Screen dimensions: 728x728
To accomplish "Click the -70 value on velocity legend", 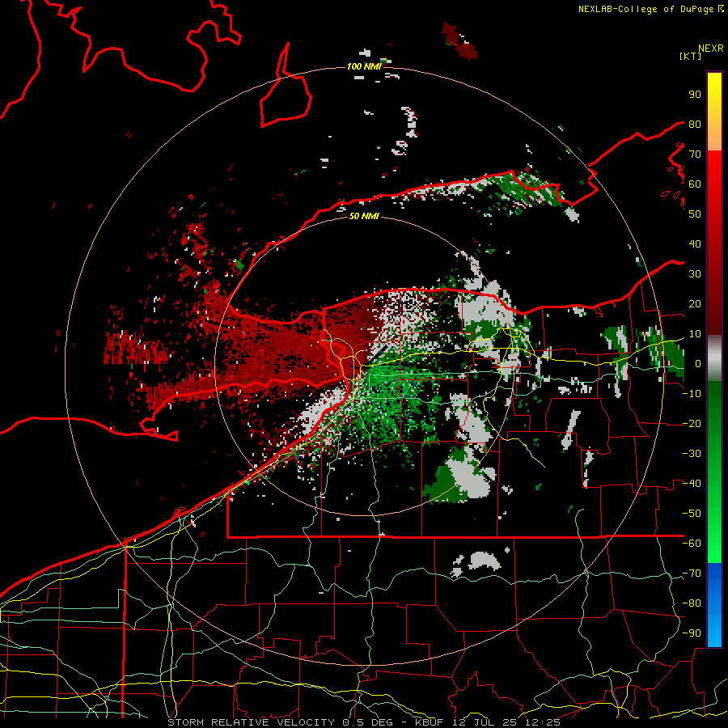I will [x=692, y=574].
